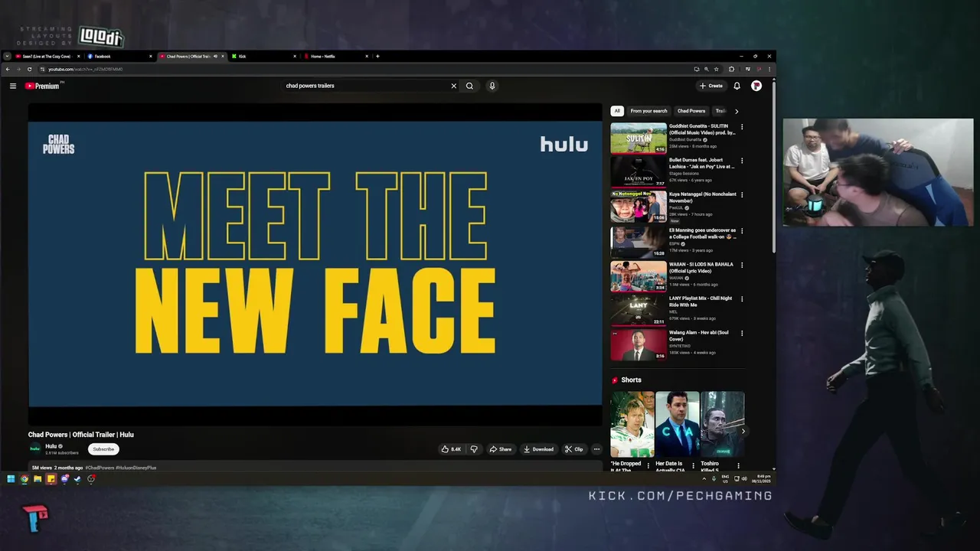Open the Hulu channel name link

pyautogui.click(x=51, y=446)
